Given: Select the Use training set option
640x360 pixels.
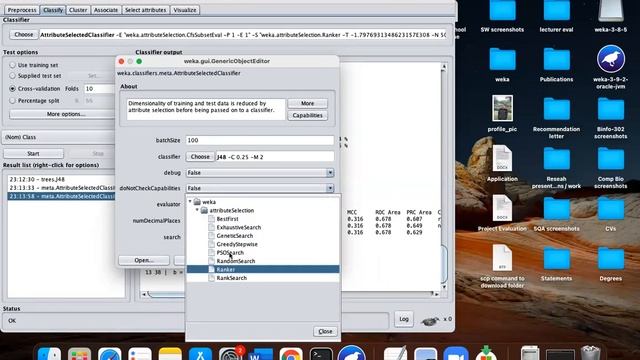Looking at the screenshot, I should click(x=13, y=65).
